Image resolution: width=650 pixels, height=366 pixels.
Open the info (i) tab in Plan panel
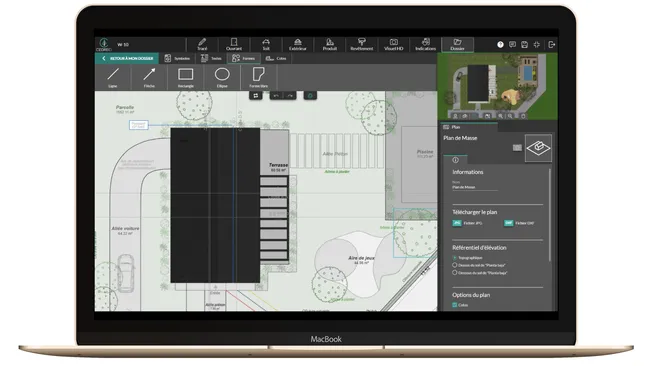point(455,160)
